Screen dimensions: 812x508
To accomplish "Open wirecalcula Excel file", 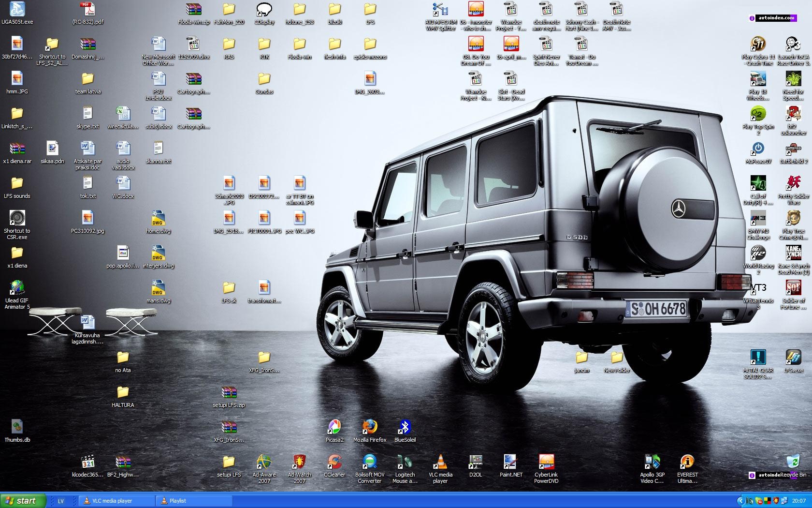I will click(123, 113).
